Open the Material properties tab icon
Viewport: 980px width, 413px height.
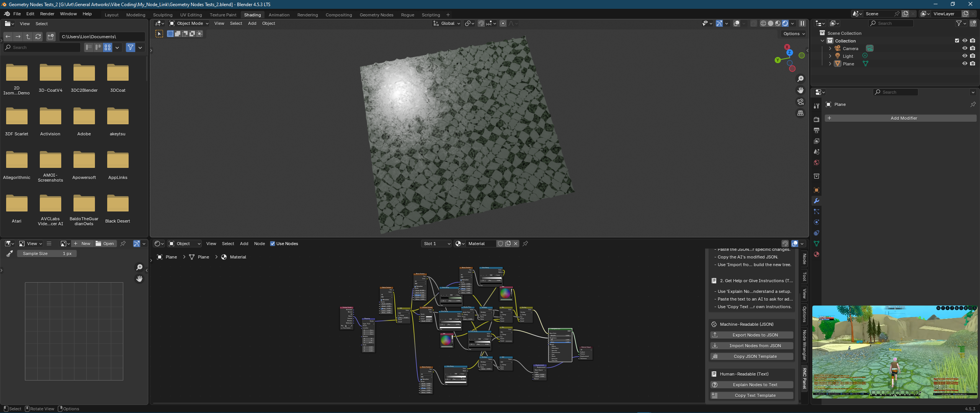pyautogui.click(x=817, y=254)
